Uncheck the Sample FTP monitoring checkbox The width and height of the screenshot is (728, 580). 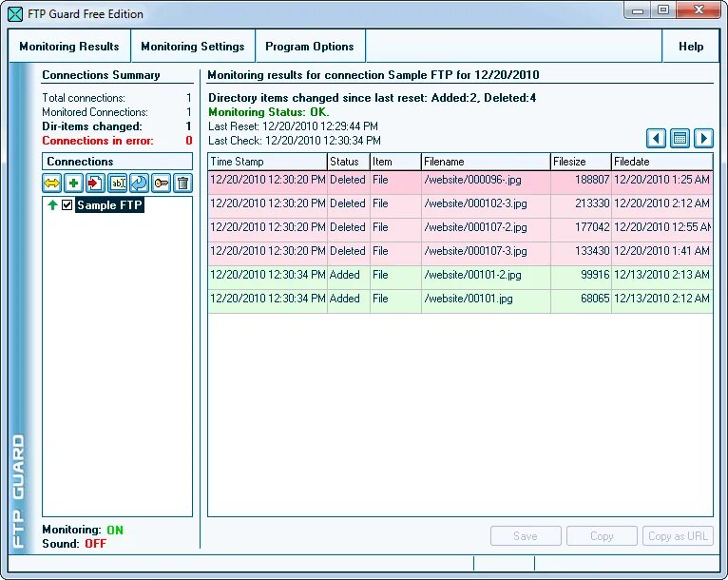(x=67, y=204)
